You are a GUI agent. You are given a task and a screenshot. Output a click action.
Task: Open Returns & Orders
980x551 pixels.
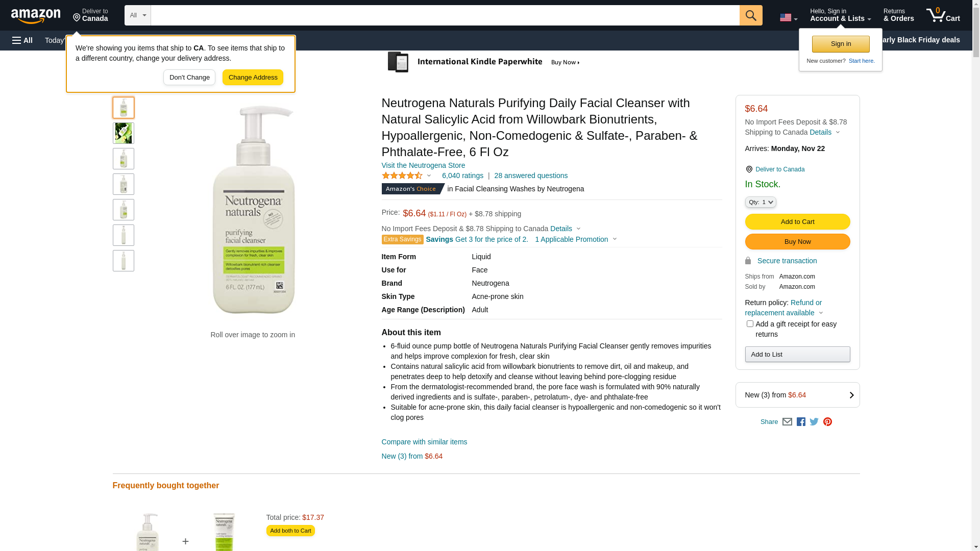point(898,15)
